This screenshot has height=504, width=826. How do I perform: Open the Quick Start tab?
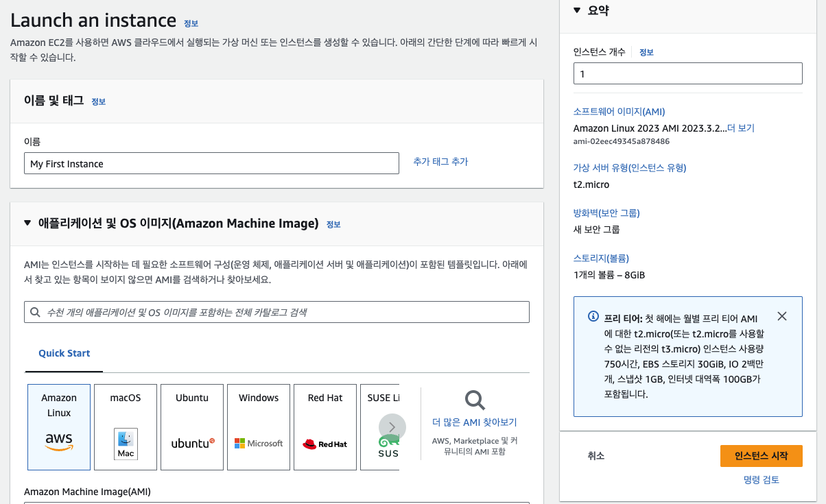pos(64,353)
